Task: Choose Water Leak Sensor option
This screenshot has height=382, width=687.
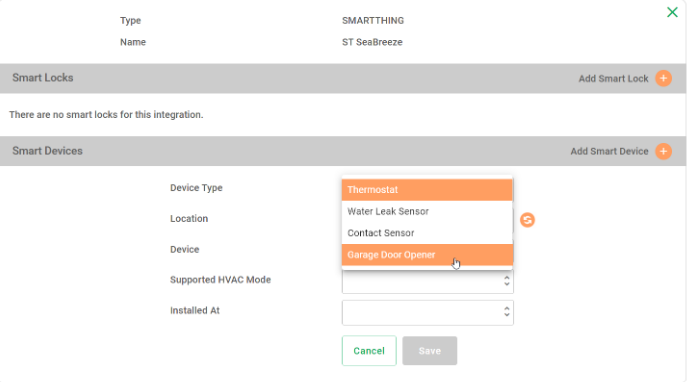Action: point(427,211)
